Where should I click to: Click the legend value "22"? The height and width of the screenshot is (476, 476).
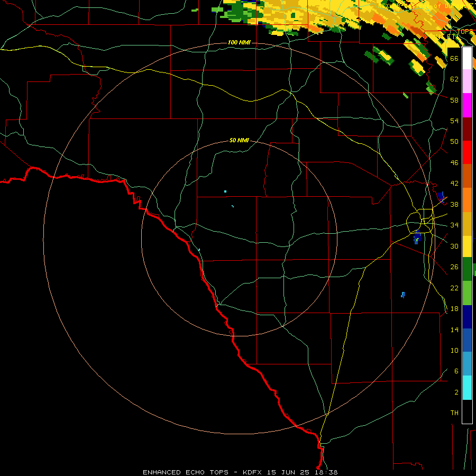click(454, 288)
